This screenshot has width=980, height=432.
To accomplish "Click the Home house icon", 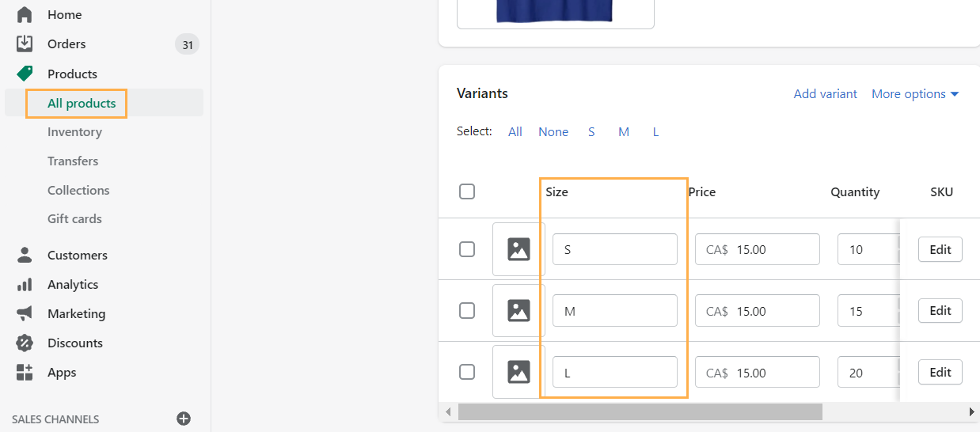I will point(25,14).
